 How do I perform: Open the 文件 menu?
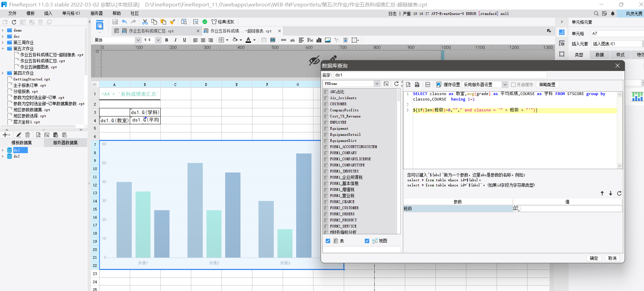pyautogui.click(x=13, y=13)
